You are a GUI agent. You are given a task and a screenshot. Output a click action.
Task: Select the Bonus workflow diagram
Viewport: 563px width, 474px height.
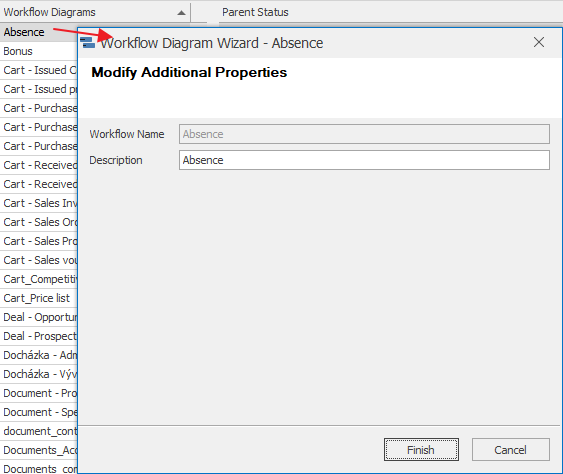point(38,51)
